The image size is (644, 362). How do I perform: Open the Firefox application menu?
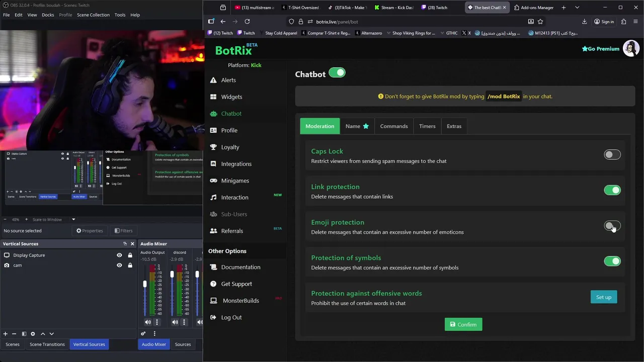click(x=635, y=22)
